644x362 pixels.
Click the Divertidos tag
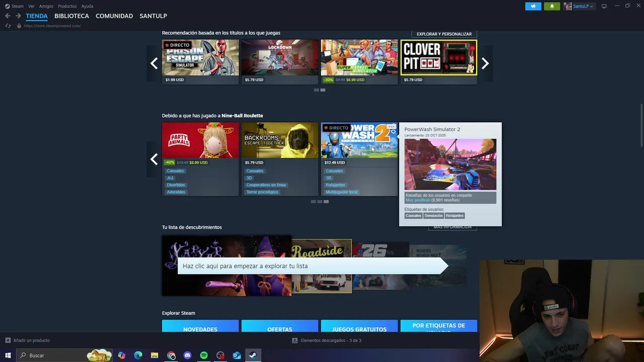[x=176, y=185]
